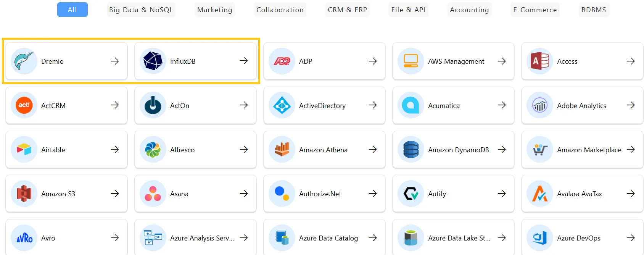Viewport: 644px width, 255px height.
Task: Click the Azure Data Lake Storage icon
Action: click(x=411, y=238)
